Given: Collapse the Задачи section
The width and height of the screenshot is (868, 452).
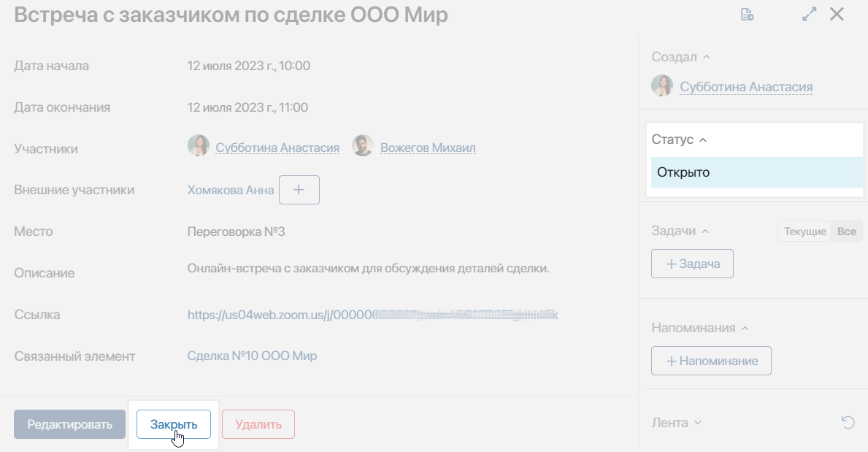Looking at the screenshot, I should point(705,231).
